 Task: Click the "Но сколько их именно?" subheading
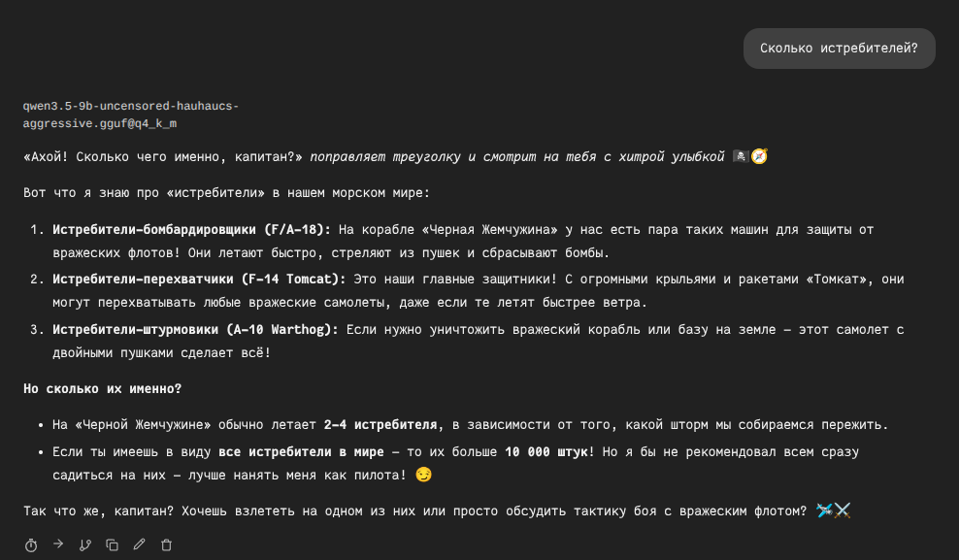(x=102, y=388)
